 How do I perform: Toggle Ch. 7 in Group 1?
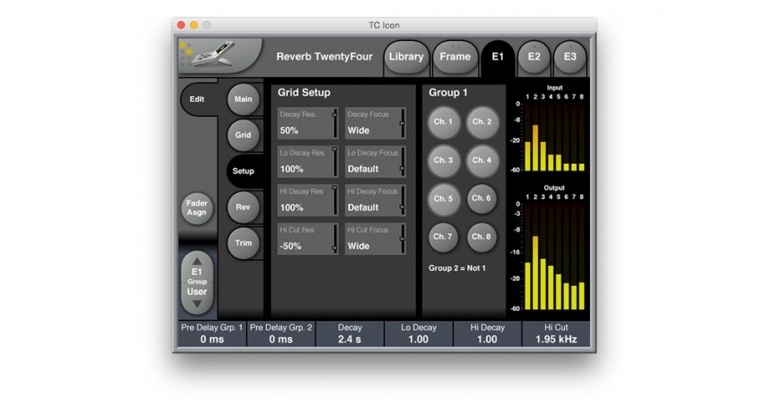pyautogui.click(x=443, y=237)
